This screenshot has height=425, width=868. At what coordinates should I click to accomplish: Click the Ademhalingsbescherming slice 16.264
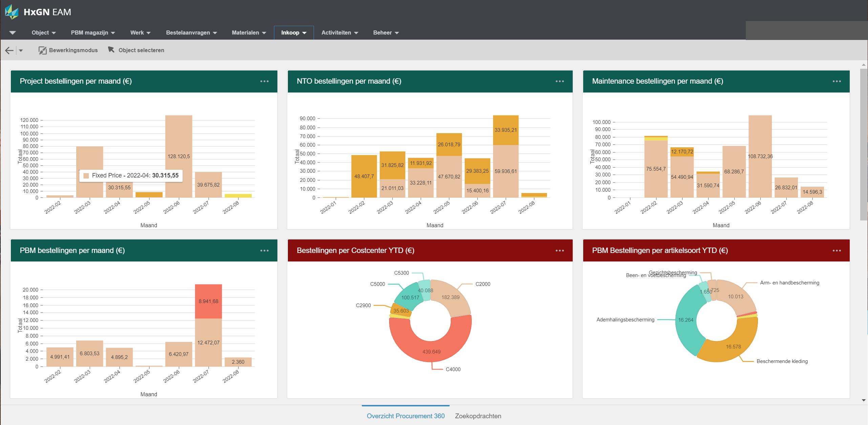pyautogui.click(x=686, y=320)
